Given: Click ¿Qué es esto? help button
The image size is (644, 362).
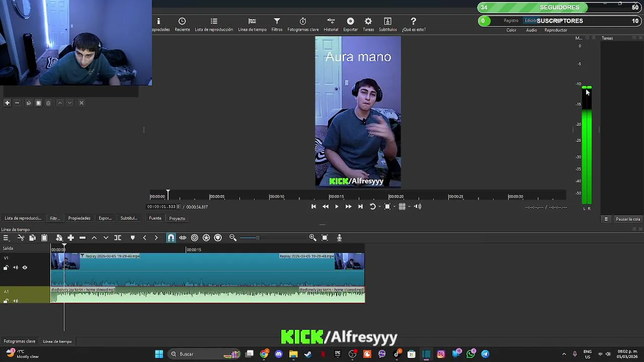Looking at the screenshot, I should point(414,25).
